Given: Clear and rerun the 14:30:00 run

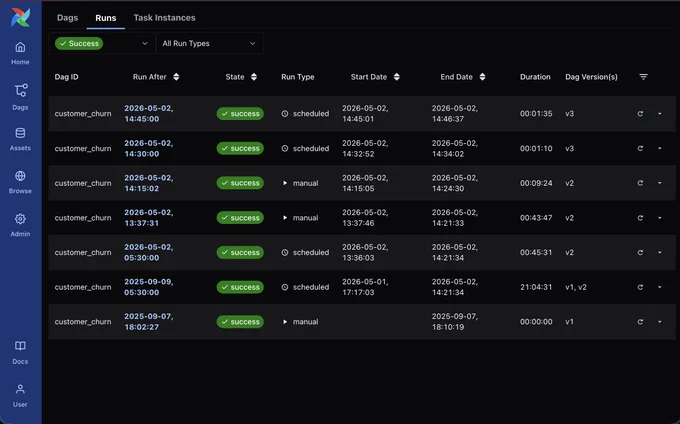Looking at the screenshot, I should pos(640,148).
